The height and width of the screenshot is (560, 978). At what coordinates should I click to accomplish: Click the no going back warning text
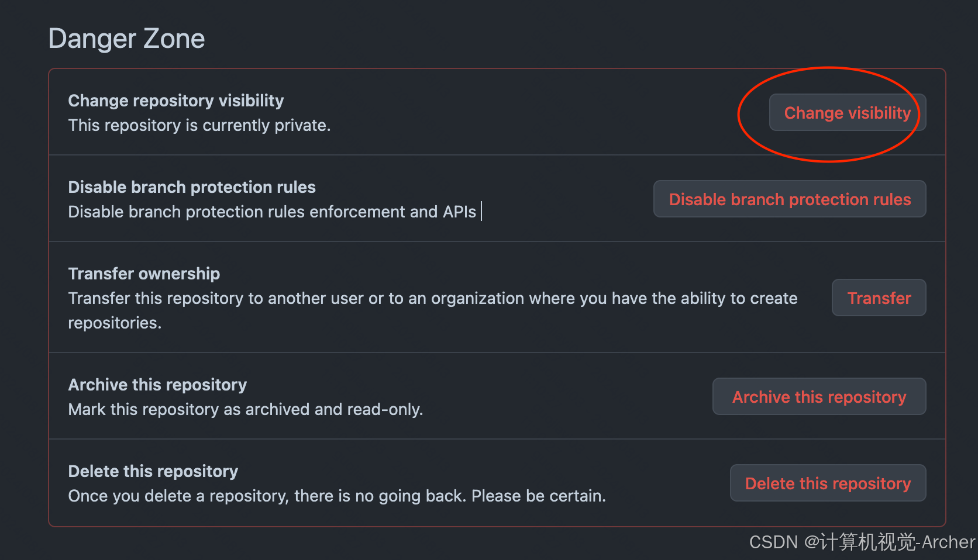(337, 496)
